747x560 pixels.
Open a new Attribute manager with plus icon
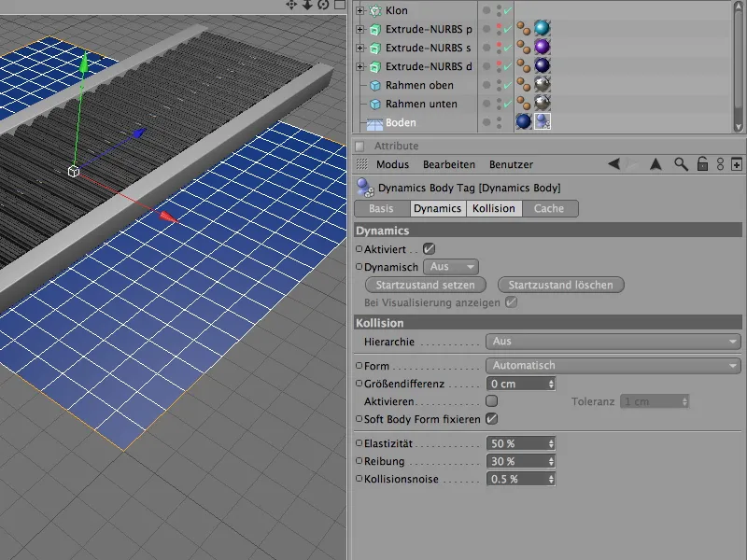tap(737, 164)
